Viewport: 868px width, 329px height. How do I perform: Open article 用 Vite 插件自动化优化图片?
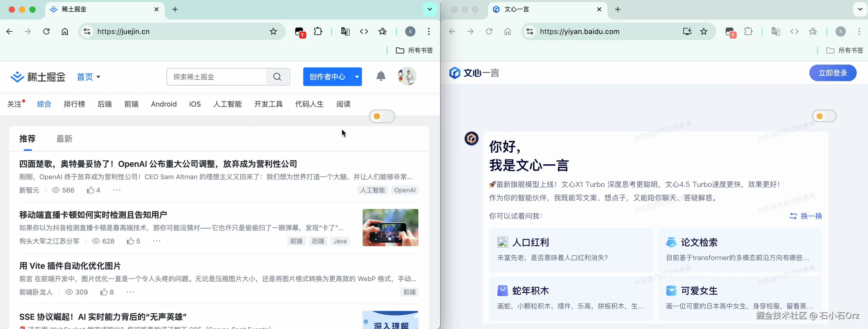[x=70, y=266]
